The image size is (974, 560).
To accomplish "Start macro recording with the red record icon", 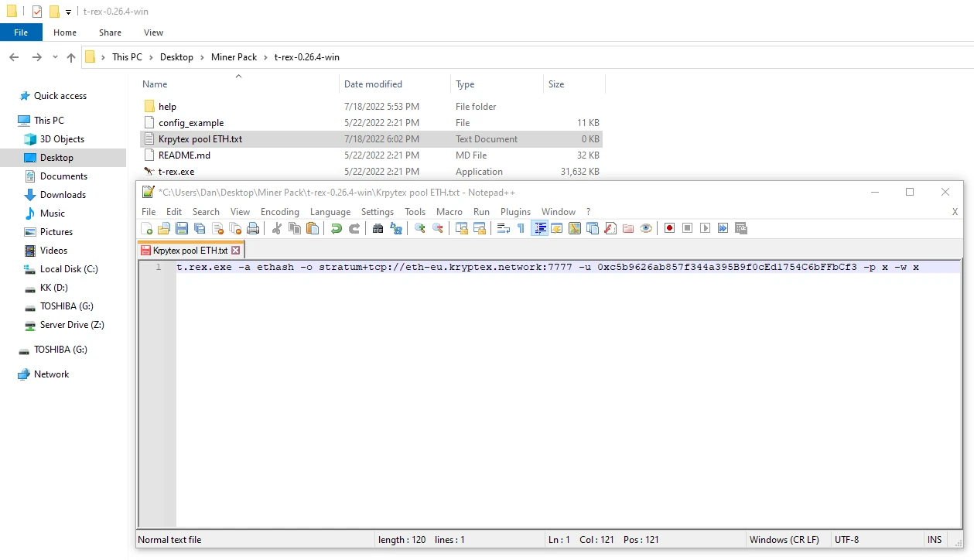I will click(669, 228).
